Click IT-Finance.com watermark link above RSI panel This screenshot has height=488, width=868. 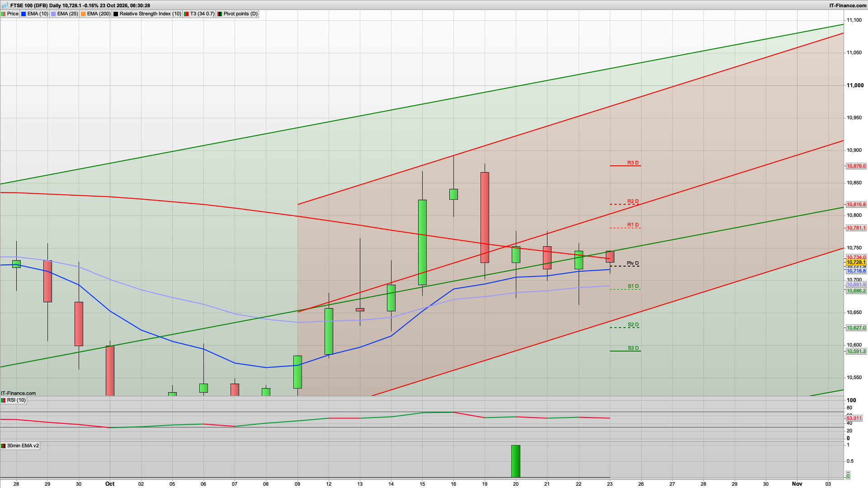(x=19, y=394)
